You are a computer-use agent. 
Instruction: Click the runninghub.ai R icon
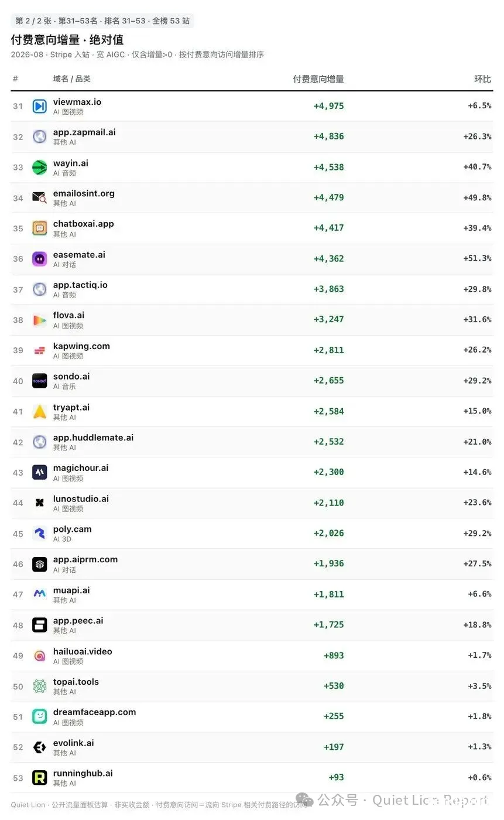click(40, 777)
